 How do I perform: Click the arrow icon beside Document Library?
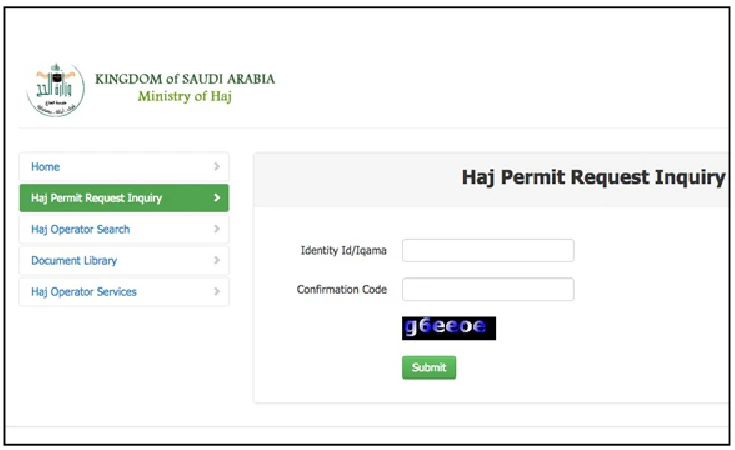(217, 260)
